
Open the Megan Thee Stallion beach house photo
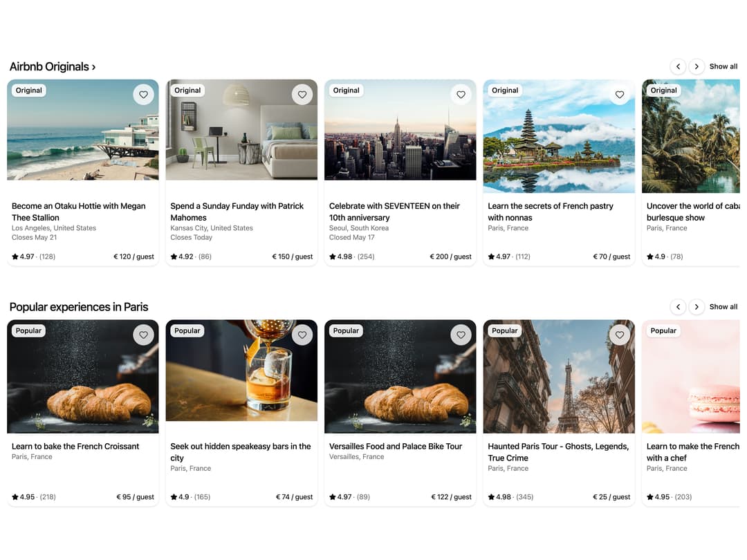coord(83,130)
